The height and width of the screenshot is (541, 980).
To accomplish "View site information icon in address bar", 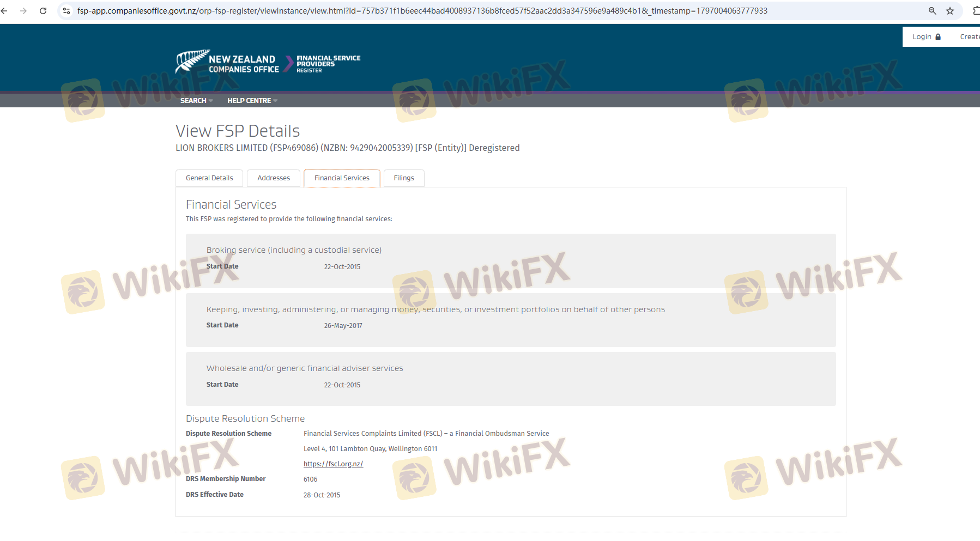I will tap(66, 11).
